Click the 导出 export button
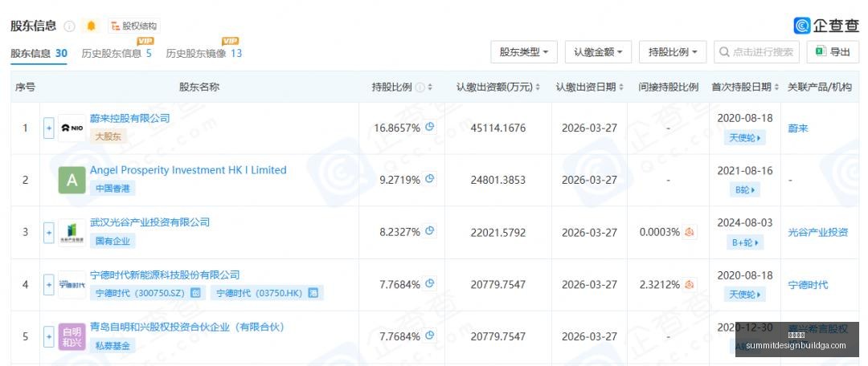Image resolution: width=868 pixels, height=366 pixels. tap(833, 52)
